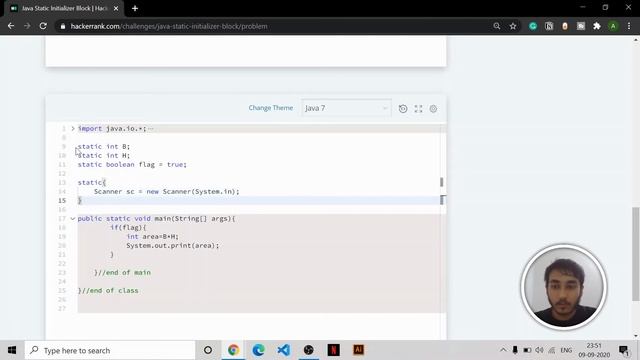Open Microsoft Edge from taskbar
The width and height of the screenshot is (640, 360).
(258, 350)
